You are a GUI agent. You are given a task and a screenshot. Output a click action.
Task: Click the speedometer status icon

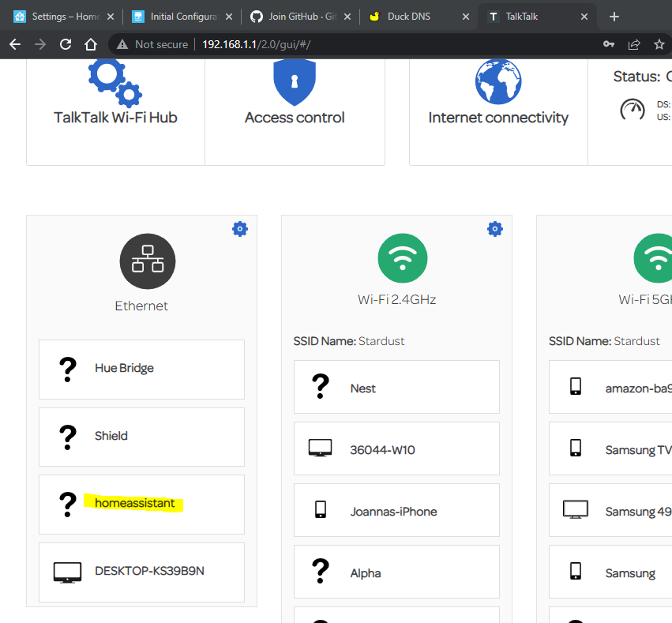633,110
